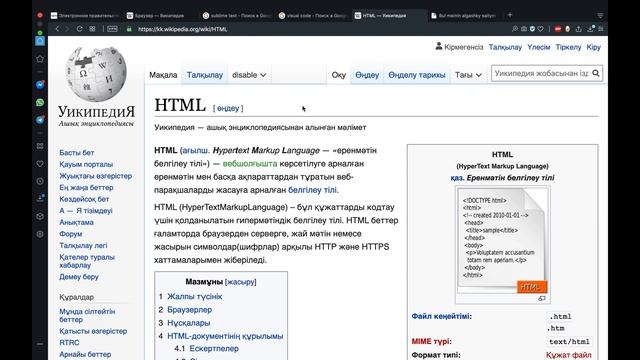Viewport: 640px width, 360px height.
Task: Click the 'Басты бет' main page link
Action: pos(76,152)
